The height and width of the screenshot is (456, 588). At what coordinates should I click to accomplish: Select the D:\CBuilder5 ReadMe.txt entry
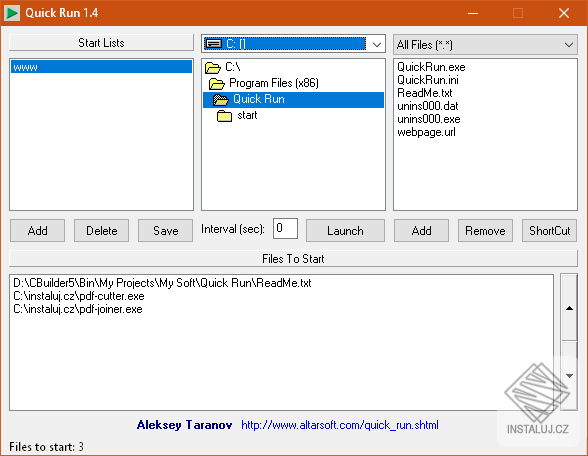coord(162,283)
